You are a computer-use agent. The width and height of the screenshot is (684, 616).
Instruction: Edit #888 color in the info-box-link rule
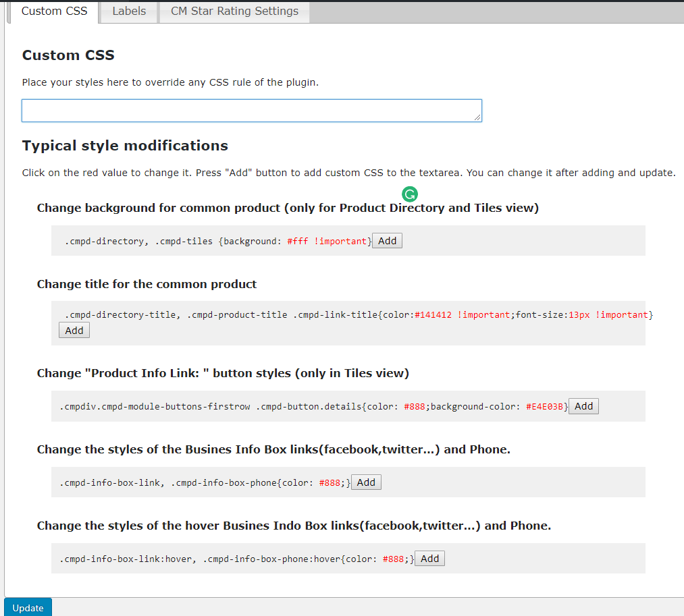[330, 483]
